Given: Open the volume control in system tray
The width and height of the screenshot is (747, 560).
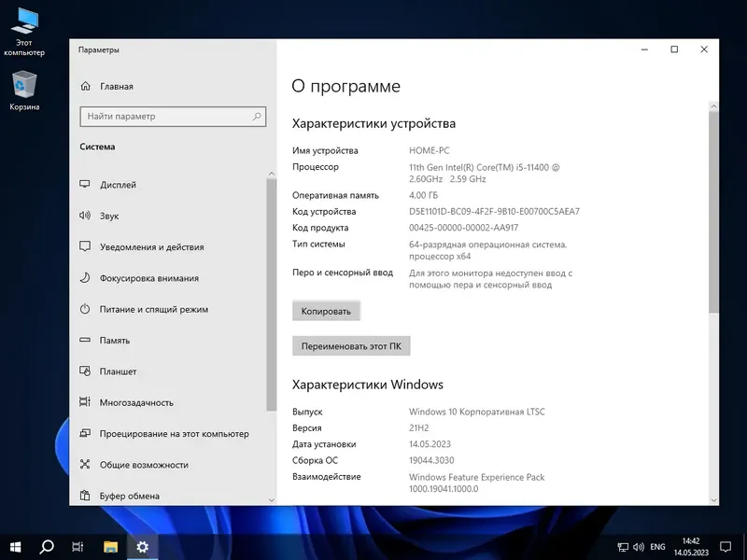Looking at the screenshot, I should pyautogui.click(x=639, y=547).
